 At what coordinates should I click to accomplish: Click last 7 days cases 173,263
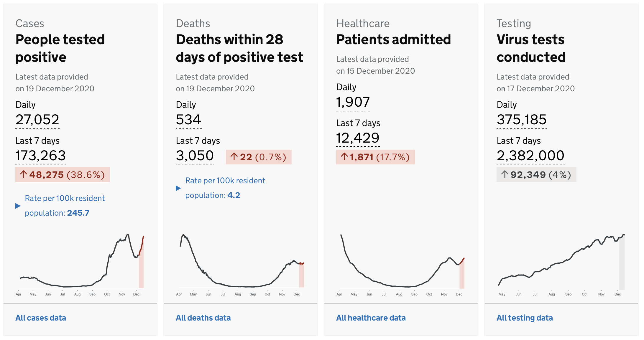point(41,156)
